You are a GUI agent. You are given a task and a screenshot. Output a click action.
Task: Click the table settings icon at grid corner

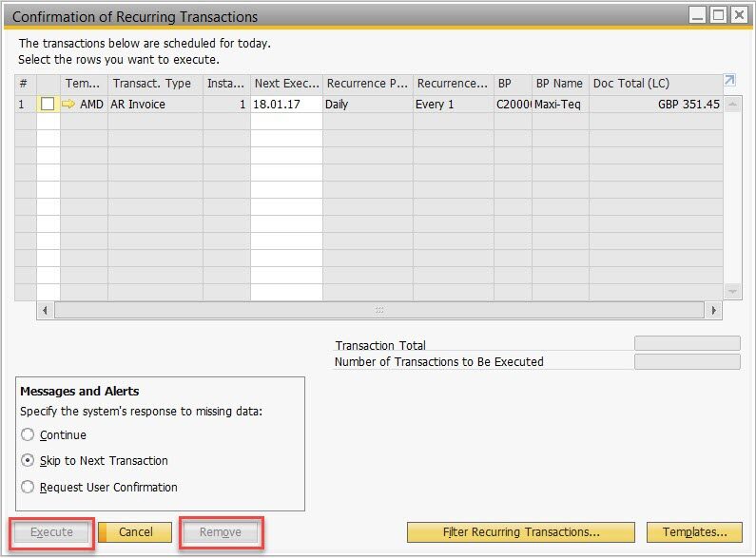point(730,83)
